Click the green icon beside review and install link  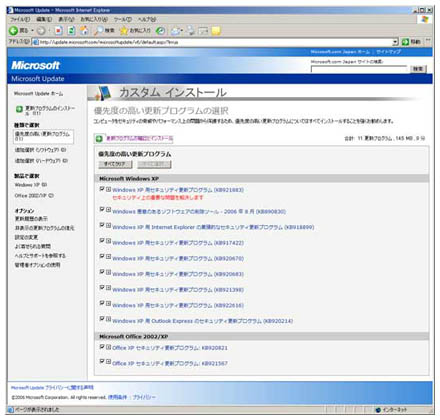(x=99, y=138)
